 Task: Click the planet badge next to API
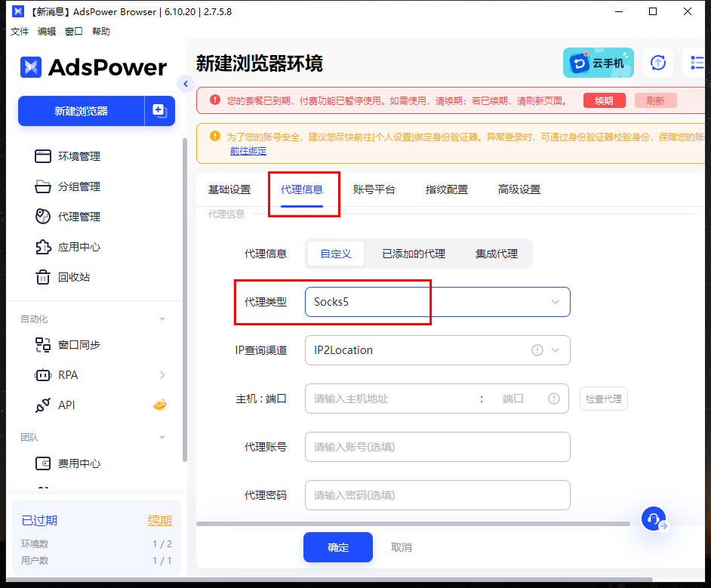coord(159,405)
